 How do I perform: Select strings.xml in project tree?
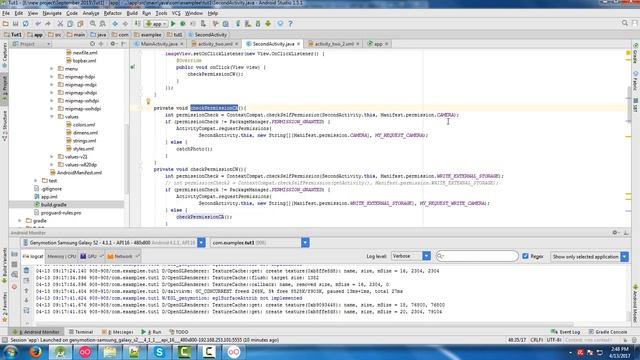pos(84,141)
